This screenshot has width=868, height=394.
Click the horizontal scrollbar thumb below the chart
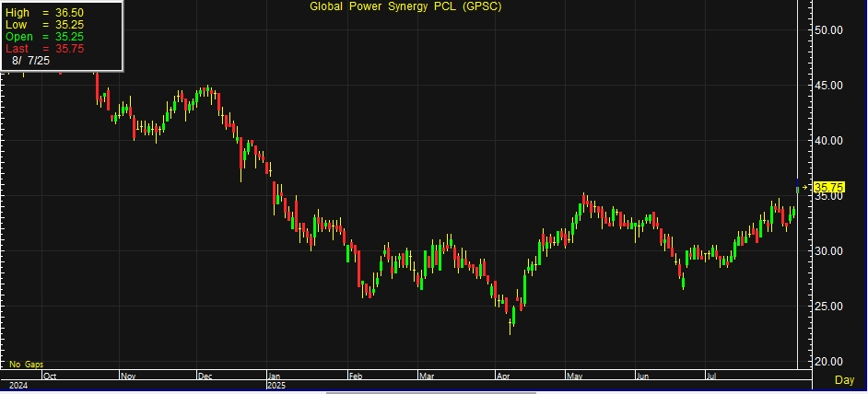430,392
